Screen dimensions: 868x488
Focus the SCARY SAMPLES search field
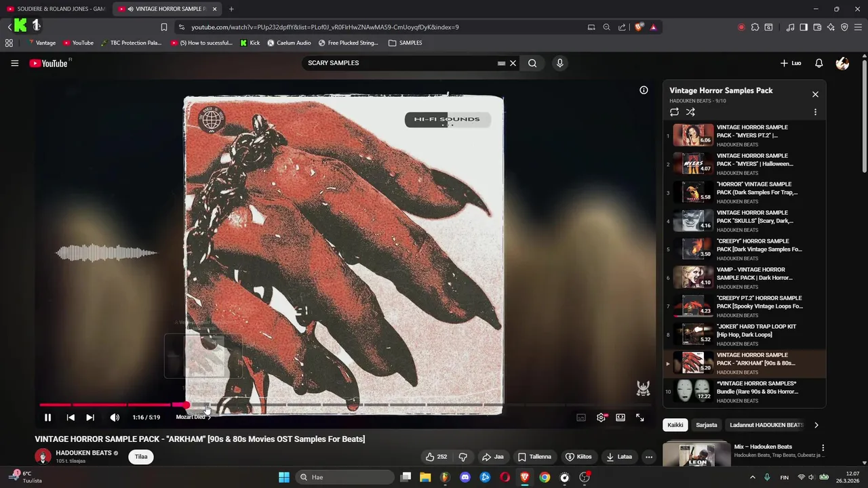400,63
